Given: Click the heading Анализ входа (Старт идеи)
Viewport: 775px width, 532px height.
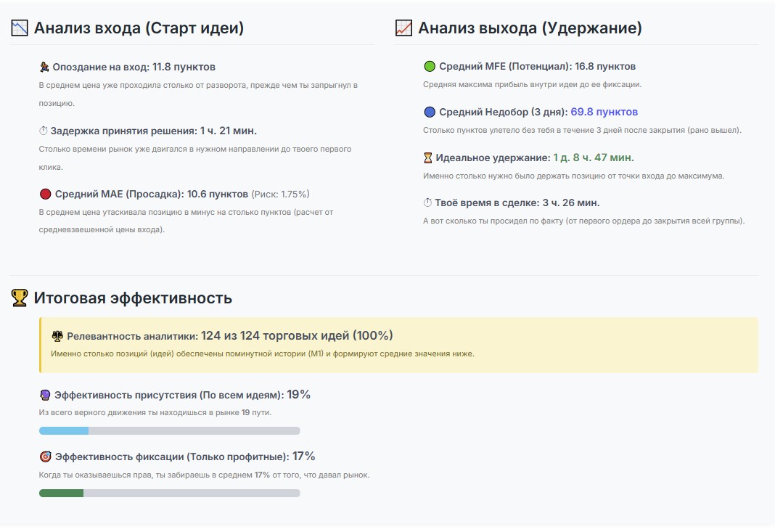Looking at the screenshot, I should pyautogui.click(x=139, y=28).
